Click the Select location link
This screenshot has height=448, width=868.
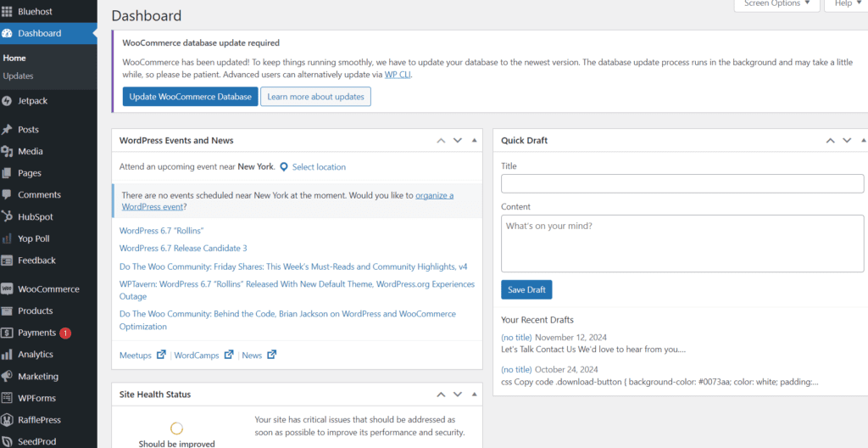pyautogui.click(x=319, y=167)
